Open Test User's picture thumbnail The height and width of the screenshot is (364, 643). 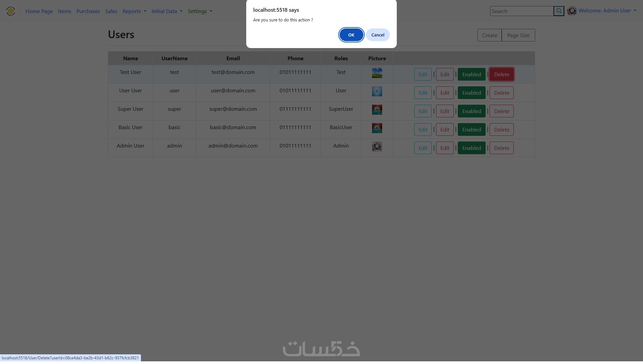point(377,73)
